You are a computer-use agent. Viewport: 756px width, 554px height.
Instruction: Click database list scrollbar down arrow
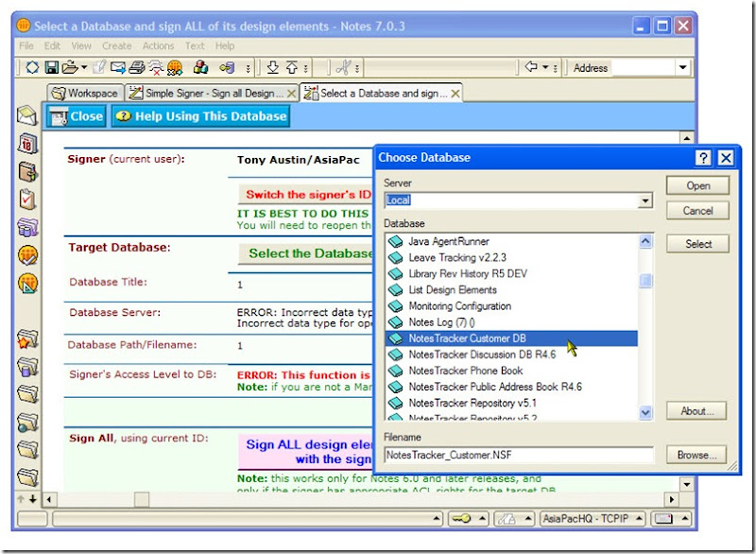[645, 412]
